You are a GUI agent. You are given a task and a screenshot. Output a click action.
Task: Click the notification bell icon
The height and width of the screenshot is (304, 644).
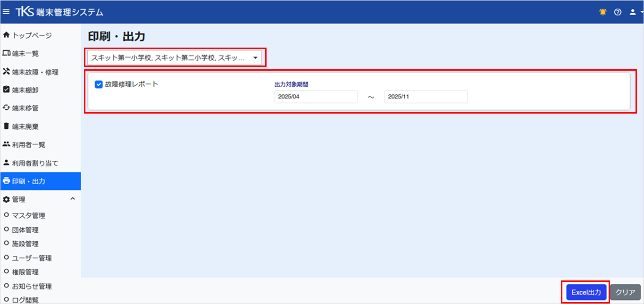pyautogui.click(x=603, y=12)
